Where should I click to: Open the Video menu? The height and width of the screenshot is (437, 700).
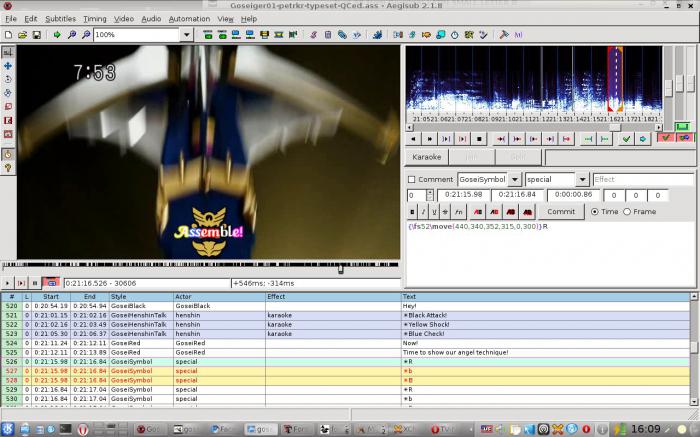pos(124,19)
